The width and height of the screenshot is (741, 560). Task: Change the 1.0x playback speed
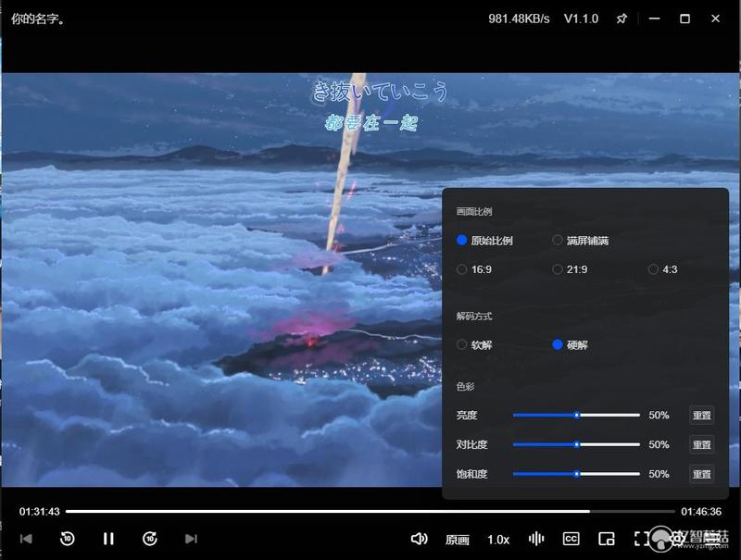point(498,540)
